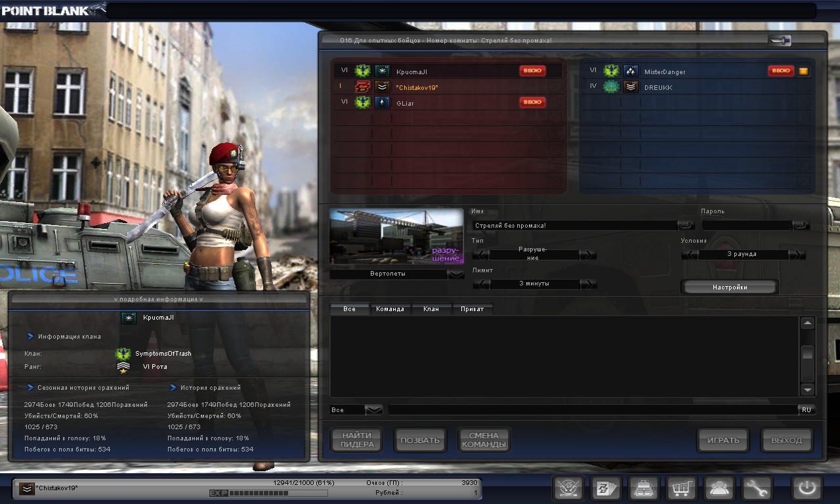The height and width of the screenshot is (504, 840).
Task: Open the Настройки room settings button
Action: 730,287
